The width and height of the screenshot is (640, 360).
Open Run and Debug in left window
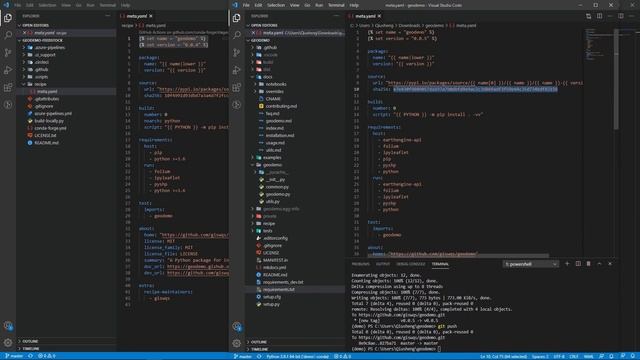pyautogui.click(x=8, y=70)
